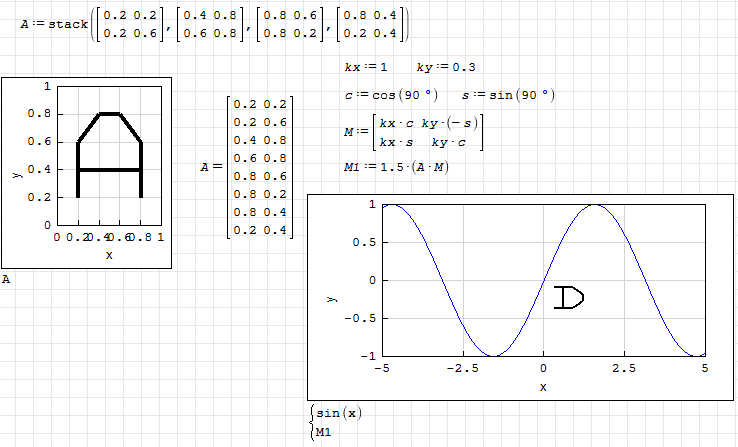Select the sine wave plot area
Viewport: 738px width, 447px height.
[x=542, y=280]
